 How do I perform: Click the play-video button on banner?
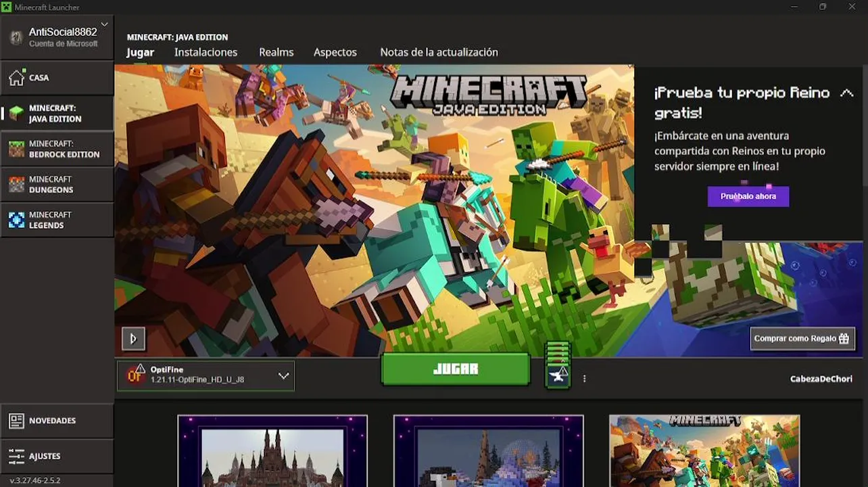tap(133, 338)
